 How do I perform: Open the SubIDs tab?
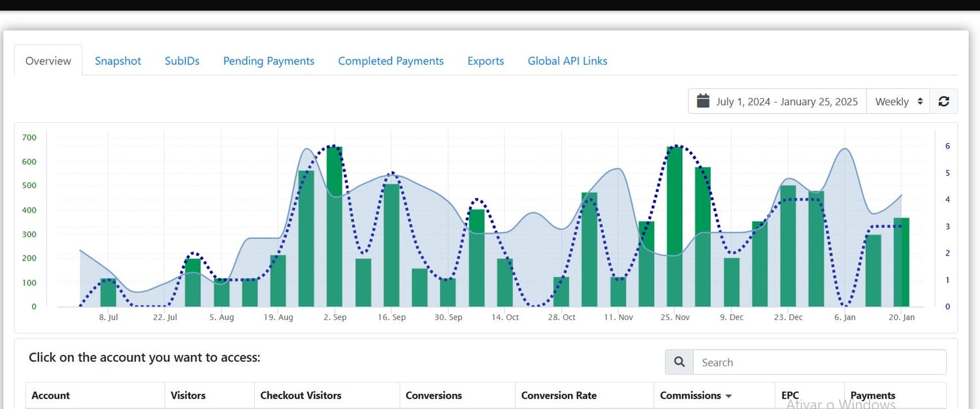[182, 61]
